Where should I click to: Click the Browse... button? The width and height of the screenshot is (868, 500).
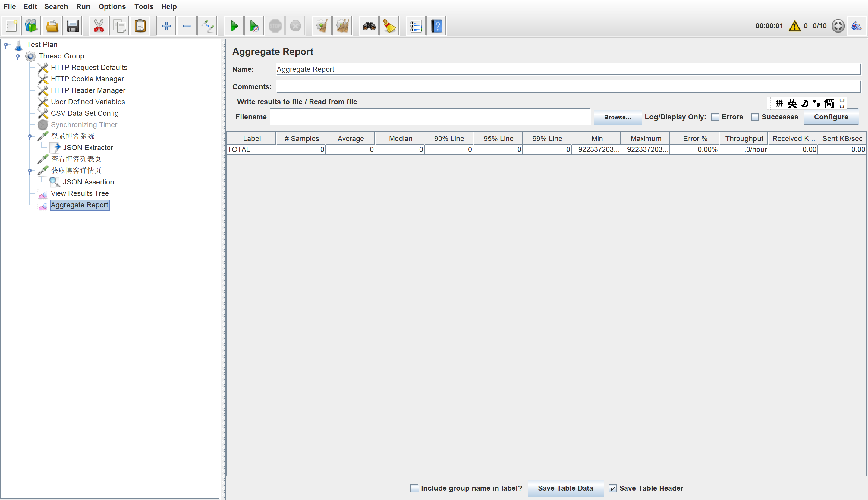coord(617,117)
